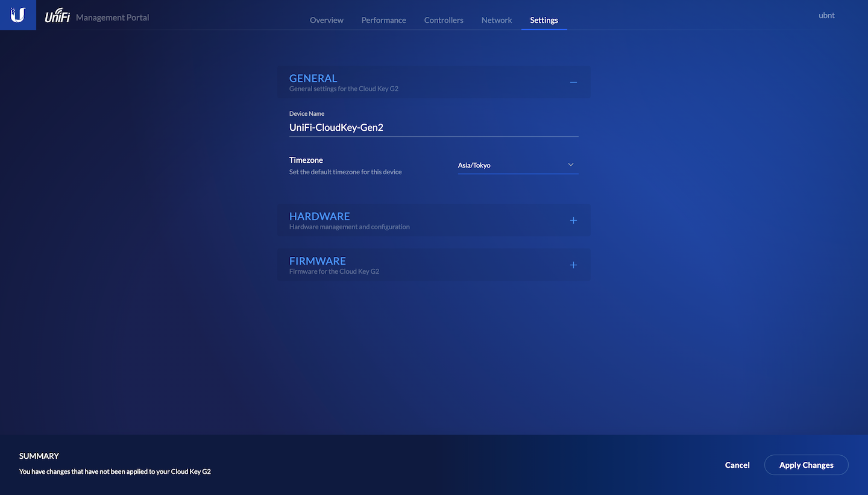Click the 'Device Name' field label
The height and width of the screenshot is (495, 868).
click(307, 113)
